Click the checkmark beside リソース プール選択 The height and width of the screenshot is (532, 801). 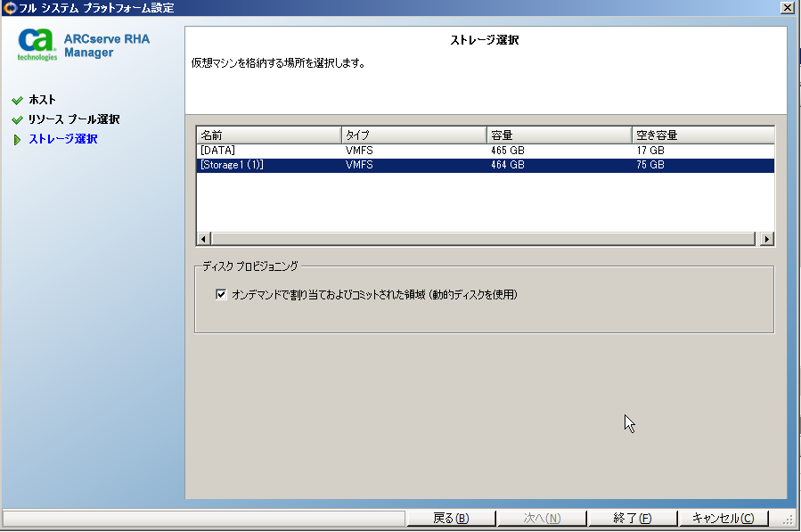(17, 120)
